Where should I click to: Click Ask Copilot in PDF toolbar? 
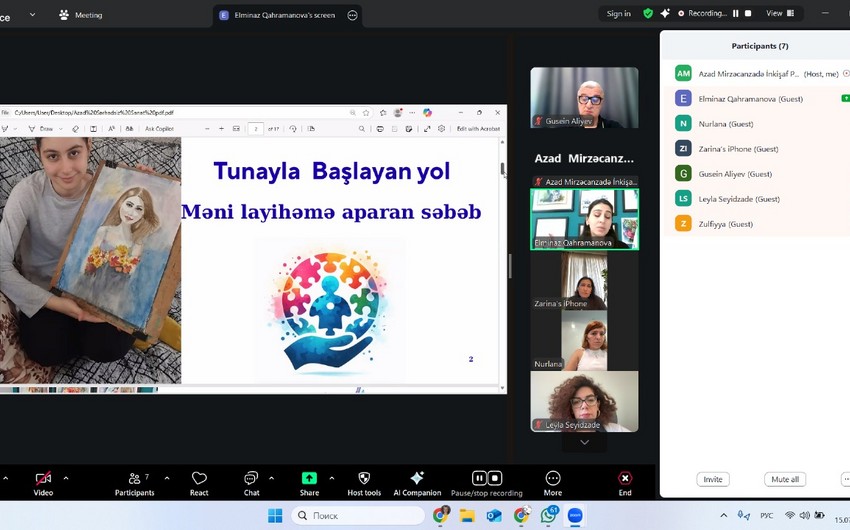[159, 129]
